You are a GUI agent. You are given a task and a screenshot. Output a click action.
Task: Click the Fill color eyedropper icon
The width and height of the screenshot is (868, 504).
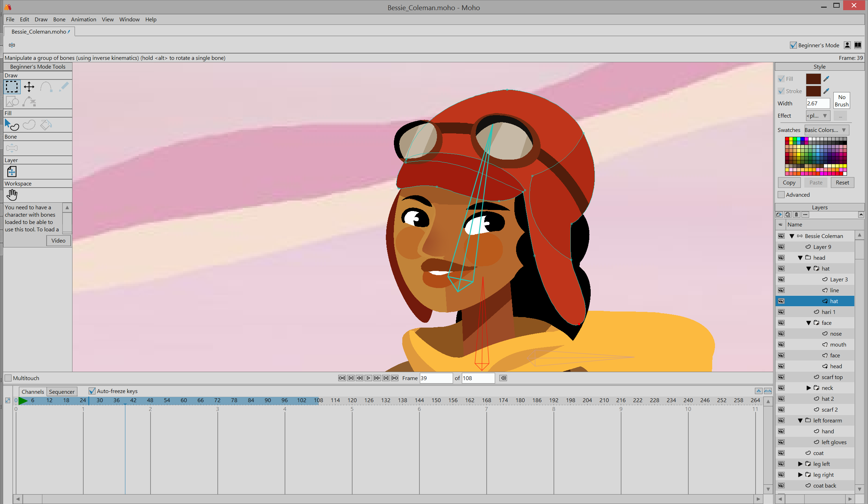[x=826, y=79]
